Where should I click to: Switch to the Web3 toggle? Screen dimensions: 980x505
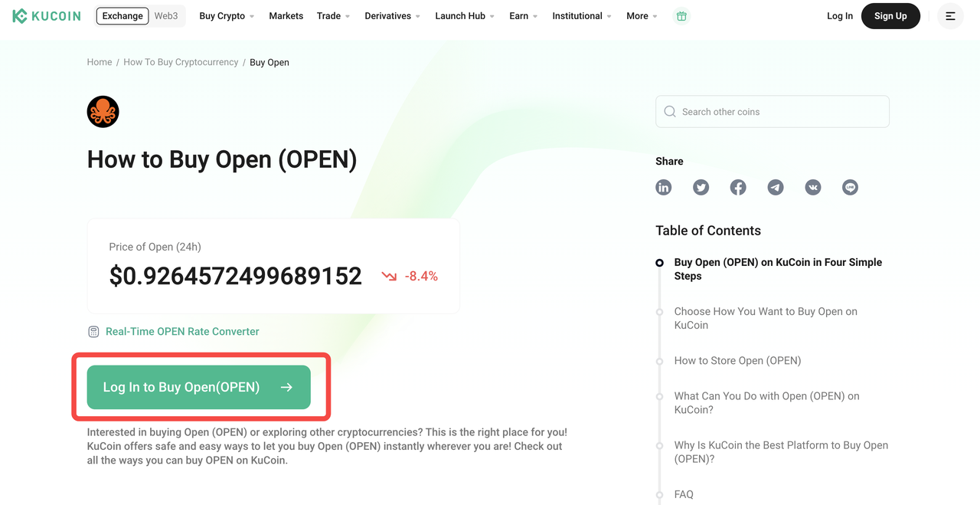pos(166,16)
